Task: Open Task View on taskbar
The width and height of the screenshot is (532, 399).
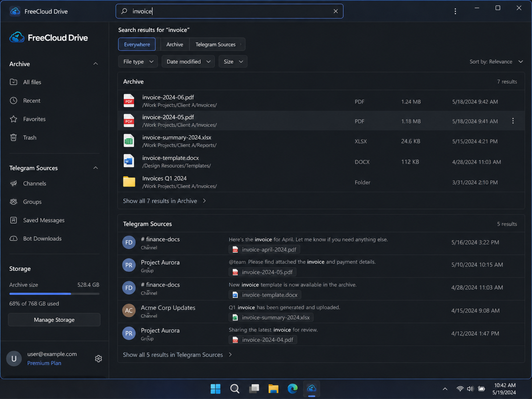Action: tap(254, 389)
